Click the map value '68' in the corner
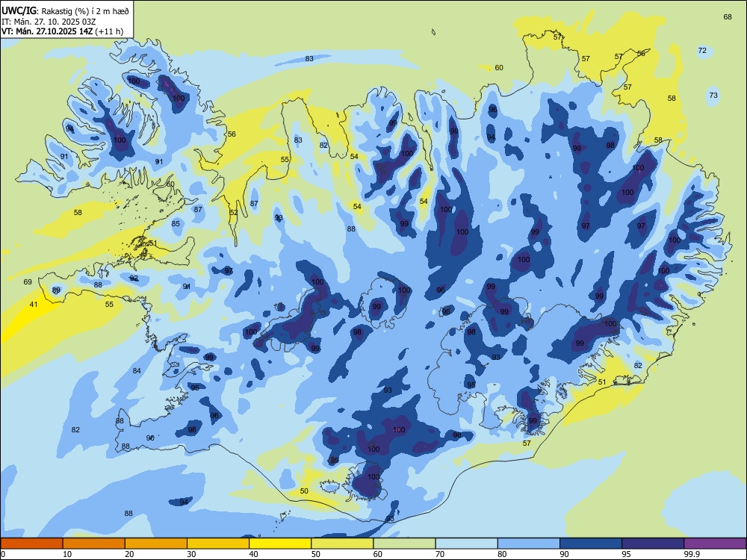The height and width of the screenshot is (560, 747). [x=728, y=17]
